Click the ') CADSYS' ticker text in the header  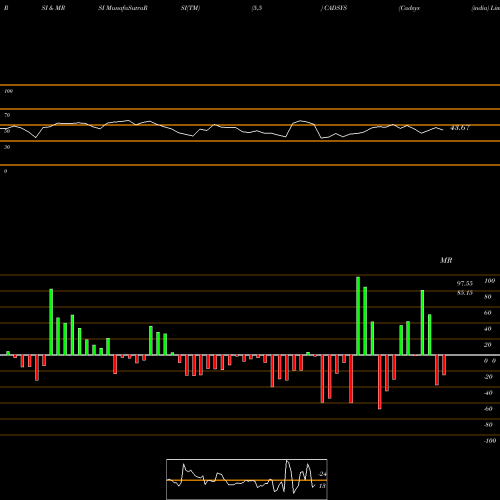tap(334, 8)
